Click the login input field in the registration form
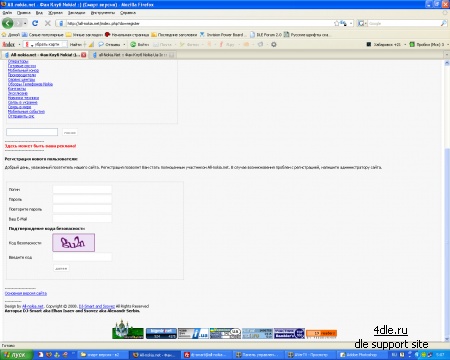Image resolution: width=450 pixels, height=360 pixels. pos(82,189)
